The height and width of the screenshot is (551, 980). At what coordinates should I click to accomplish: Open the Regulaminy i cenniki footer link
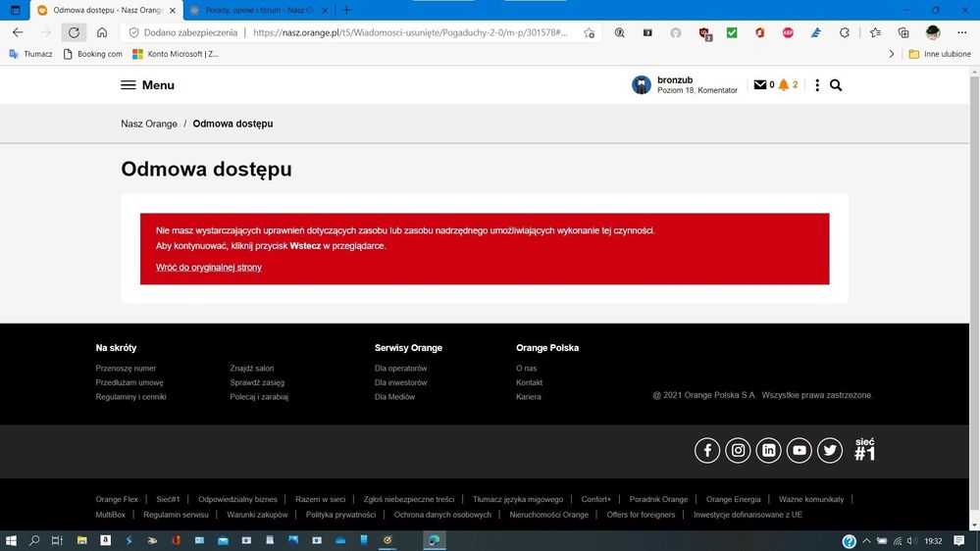(131, 397)
